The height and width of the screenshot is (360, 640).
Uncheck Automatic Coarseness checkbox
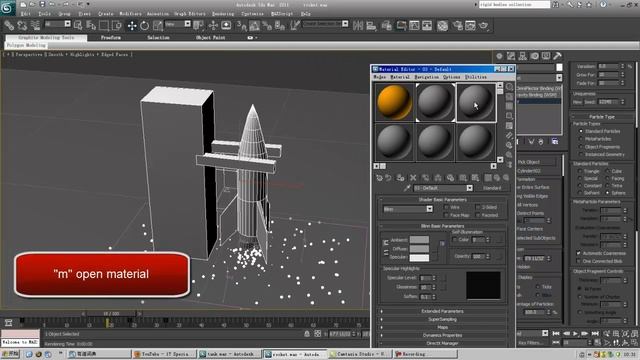578,253
